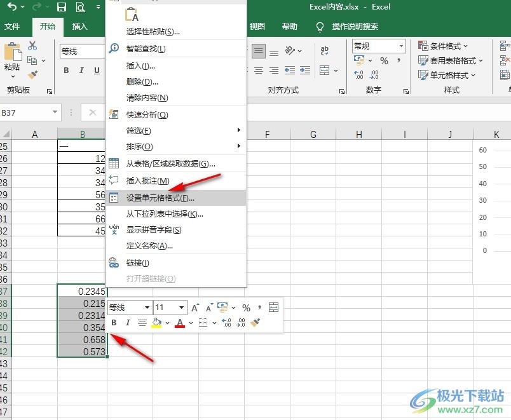The width and height of the screenshot is (511, 420).
Task: Switch to the 插入 ribbon tab
Action: pos(80,27)
